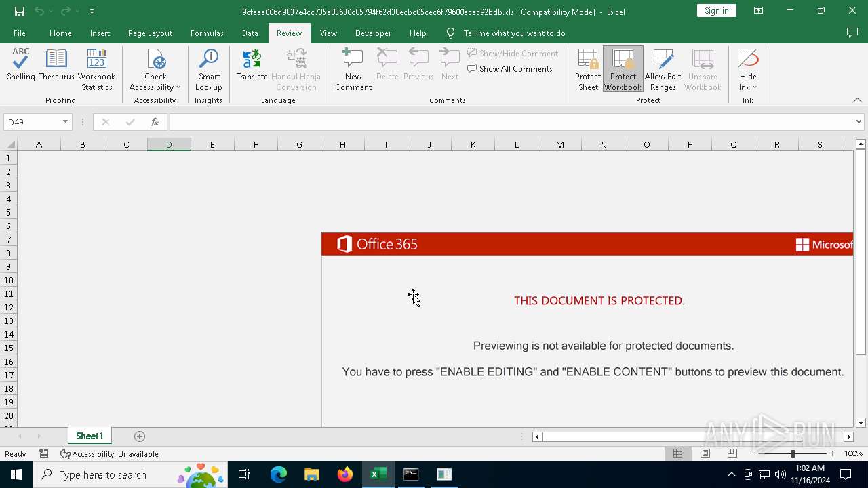Zoom out with minus button
The height and width of the screenshot is (488, 868).
pos(753,453)
